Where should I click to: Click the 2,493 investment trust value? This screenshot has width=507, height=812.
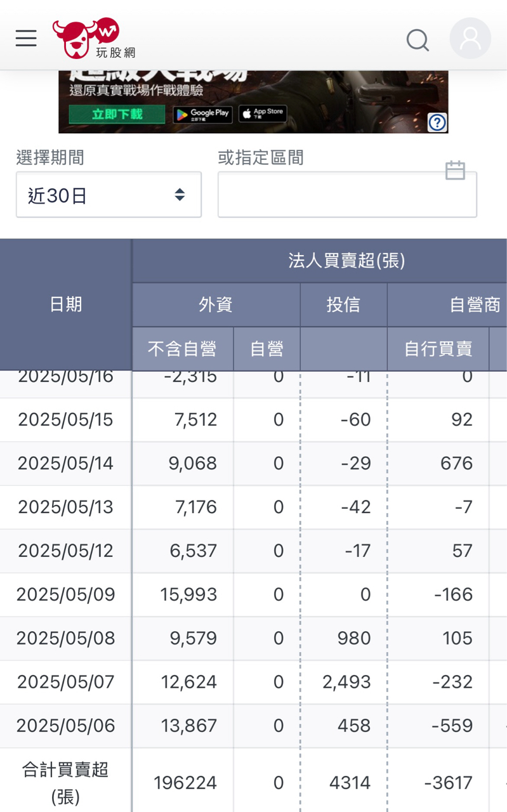click(x=346, y=683)
